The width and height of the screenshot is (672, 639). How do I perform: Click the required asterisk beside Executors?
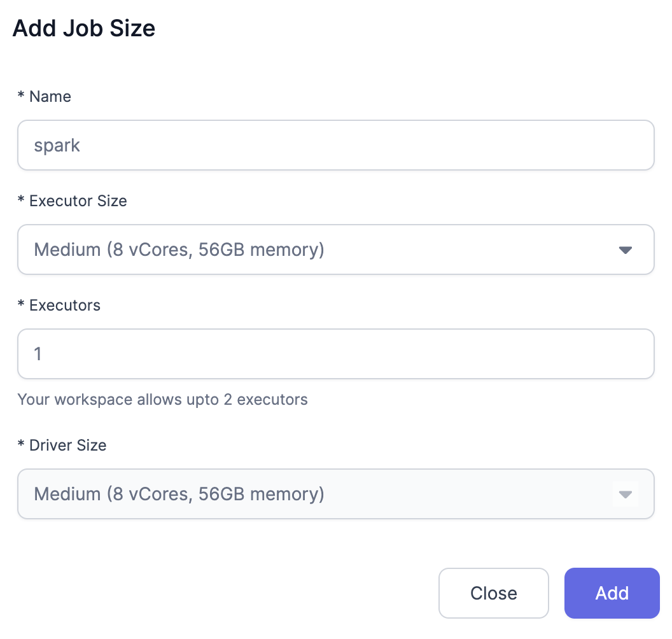(21, 305)
